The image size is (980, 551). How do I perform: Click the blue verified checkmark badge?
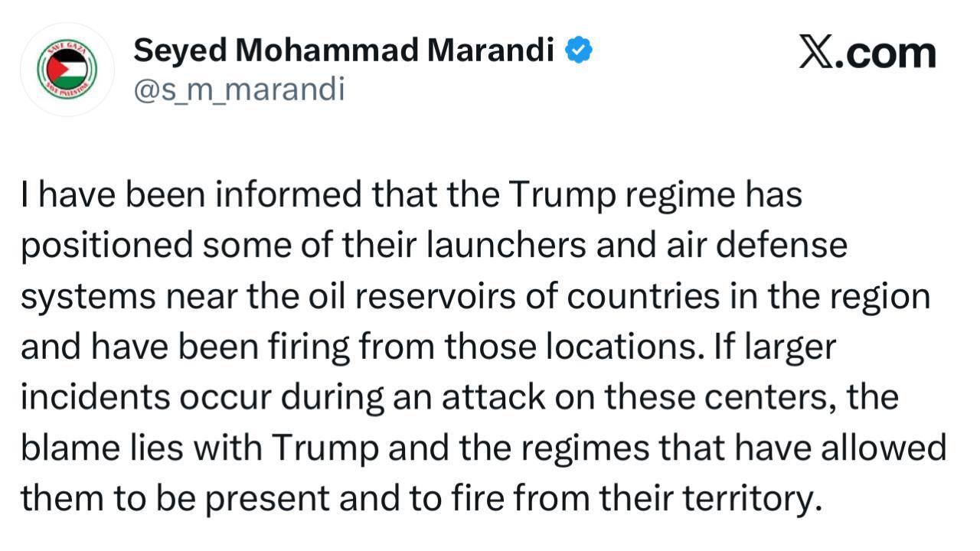(x=578, y=51)
